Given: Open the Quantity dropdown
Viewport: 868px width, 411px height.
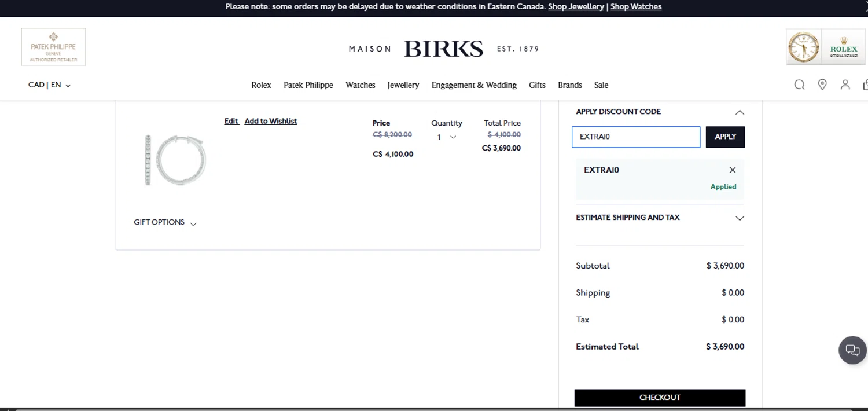Looking at the screenshot, I should click(446, 137).
